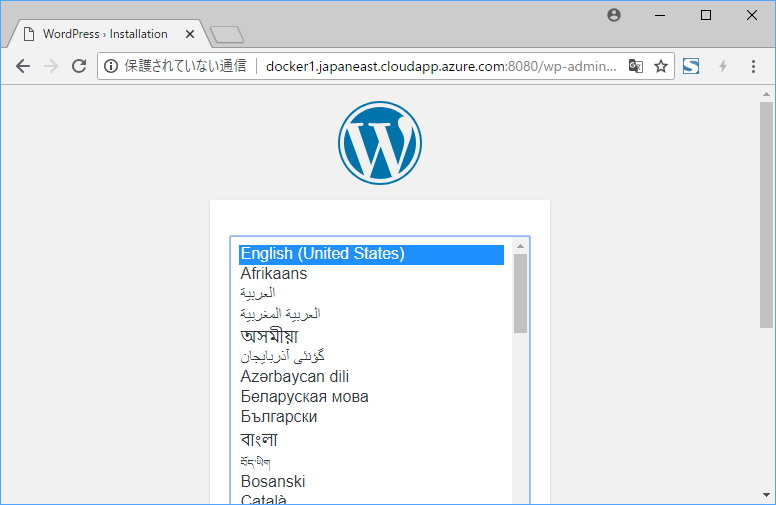The image size is (776, 505).
Task: Click the page scrollbar down arrow
Action: click(766, 495)
